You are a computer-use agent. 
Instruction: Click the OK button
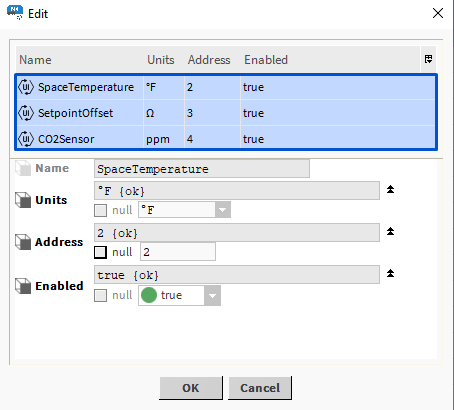tap(191, 388)
